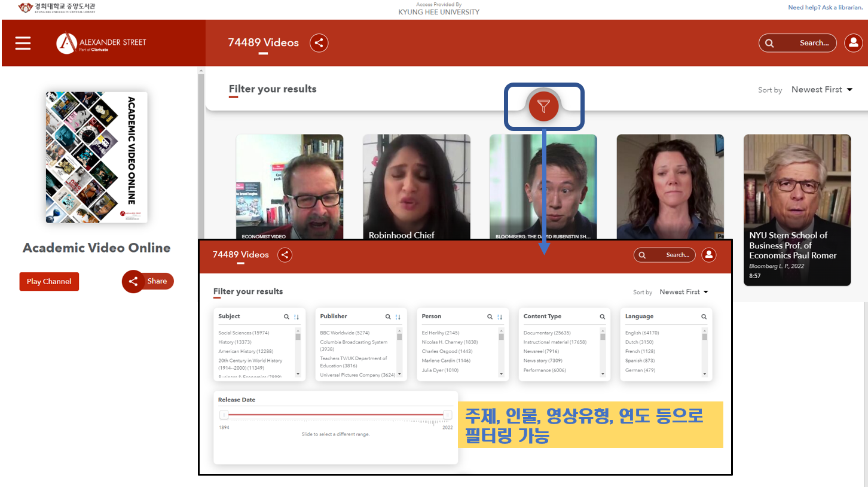868x487 pixels.
Task: Select Nicolas H. Charney (1830) in Person
Action: pyautogui.click(x=450, y=342)
